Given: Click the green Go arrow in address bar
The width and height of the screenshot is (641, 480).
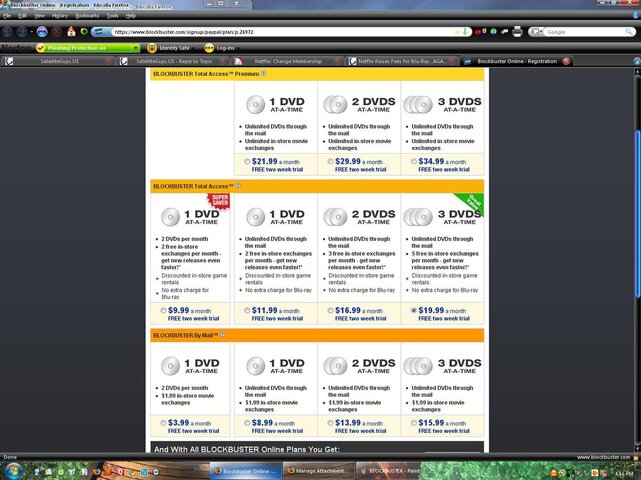Looking at the screenshot, I should [465, 31].
